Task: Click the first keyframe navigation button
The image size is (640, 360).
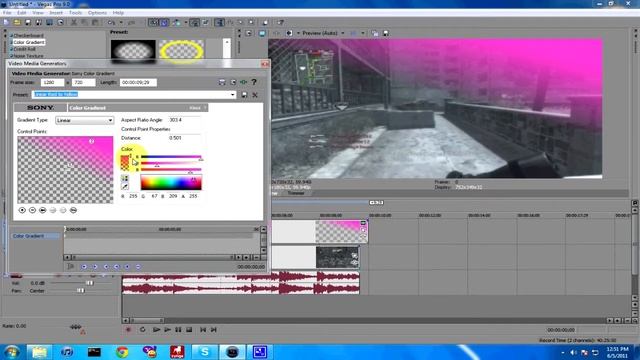Action: (84, 267)
